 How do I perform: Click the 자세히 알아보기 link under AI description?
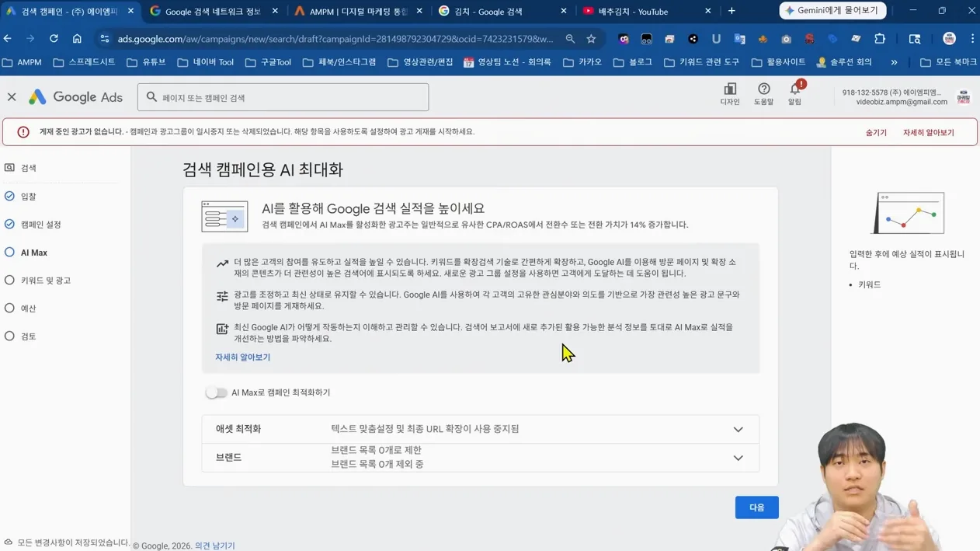click(x=243, y=357)
